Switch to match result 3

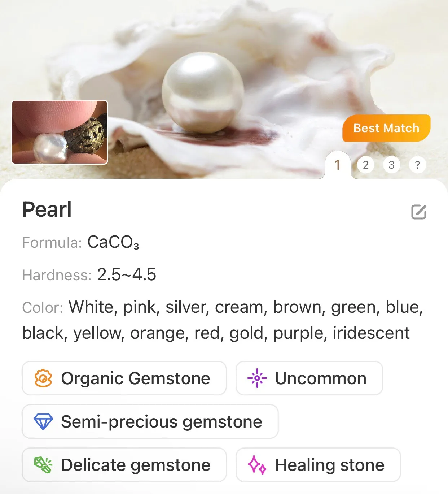(392, 165)
